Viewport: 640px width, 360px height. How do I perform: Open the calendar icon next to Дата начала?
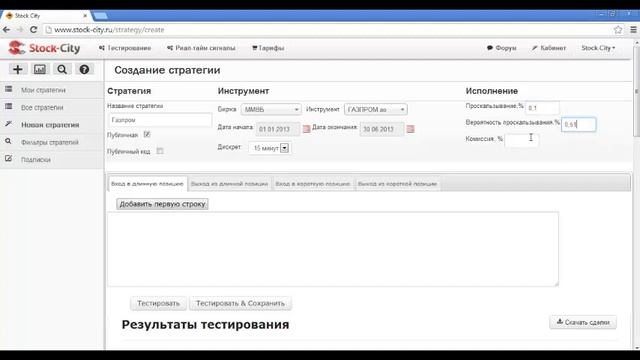(x=306, y=129)
